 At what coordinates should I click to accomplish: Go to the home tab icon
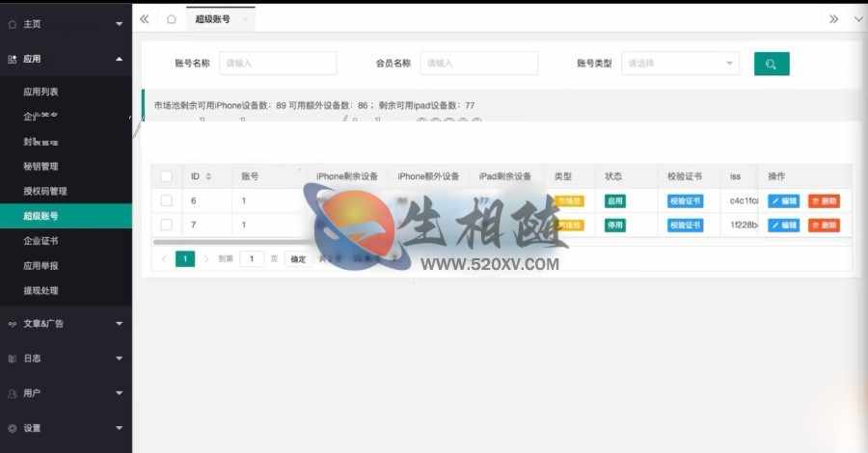point(172,19)
